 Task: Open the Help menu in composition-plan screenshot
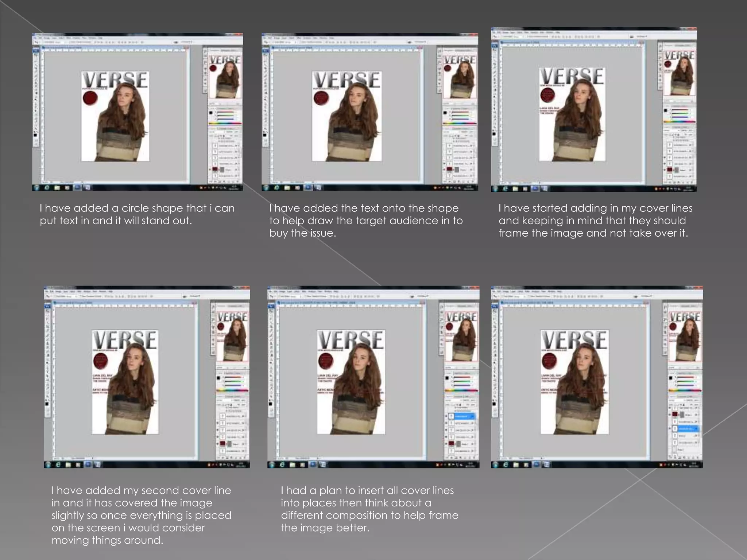336,292
